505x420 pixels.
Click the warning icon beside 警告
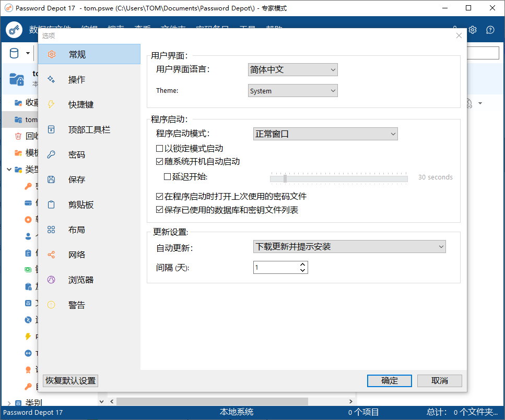pos(51,305)
